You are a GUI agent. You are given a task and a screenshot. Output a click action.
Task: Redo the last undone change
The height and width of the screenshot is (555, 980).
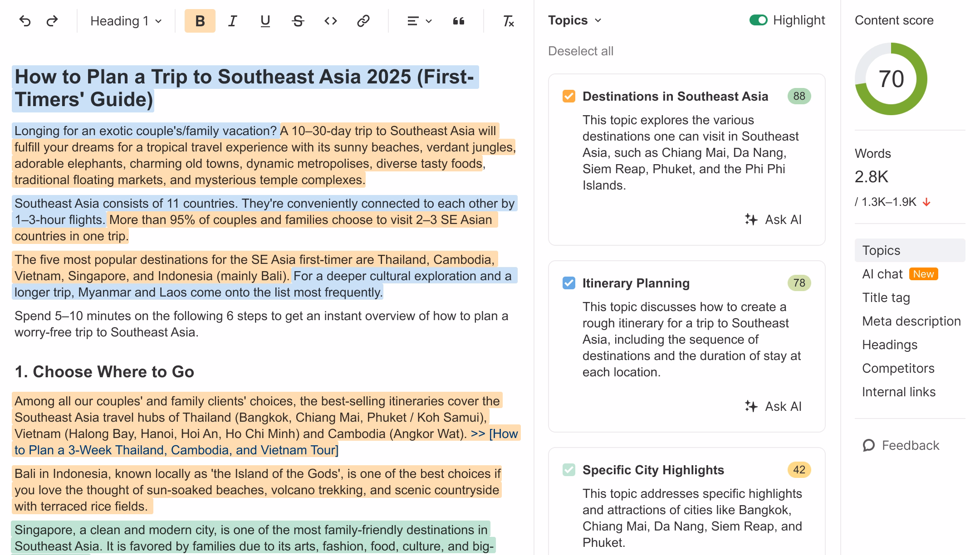51,20
